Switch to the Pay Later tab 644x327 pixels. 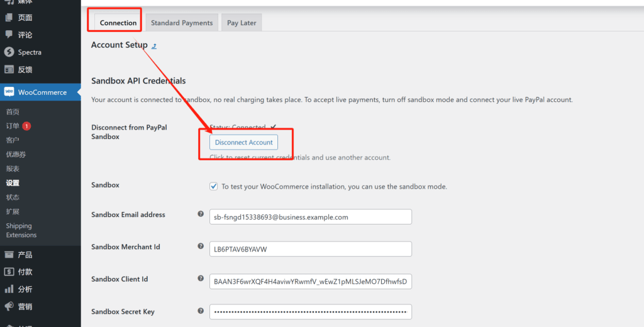point(241,23)
